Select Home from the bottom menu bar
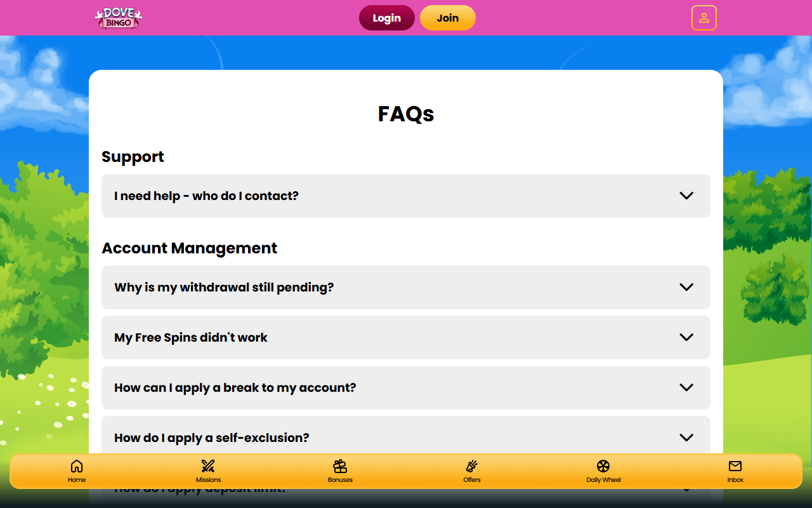This screenshot has width=812, height=508. [x=76, y=471]
